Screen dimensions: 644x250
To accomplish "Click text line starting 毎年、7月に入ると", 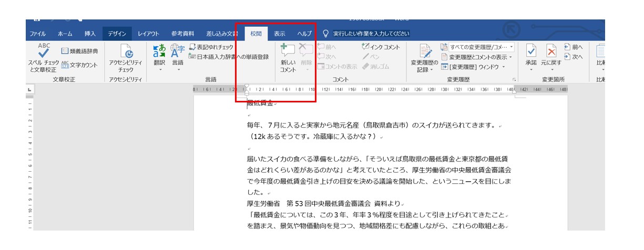I will [371, 126].
